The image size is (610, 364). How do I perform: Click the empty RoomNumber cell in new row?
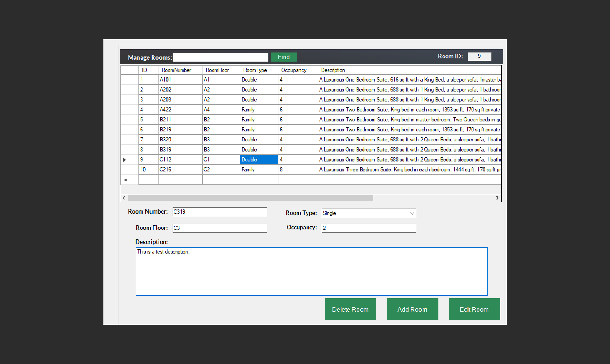pos(180,180)
